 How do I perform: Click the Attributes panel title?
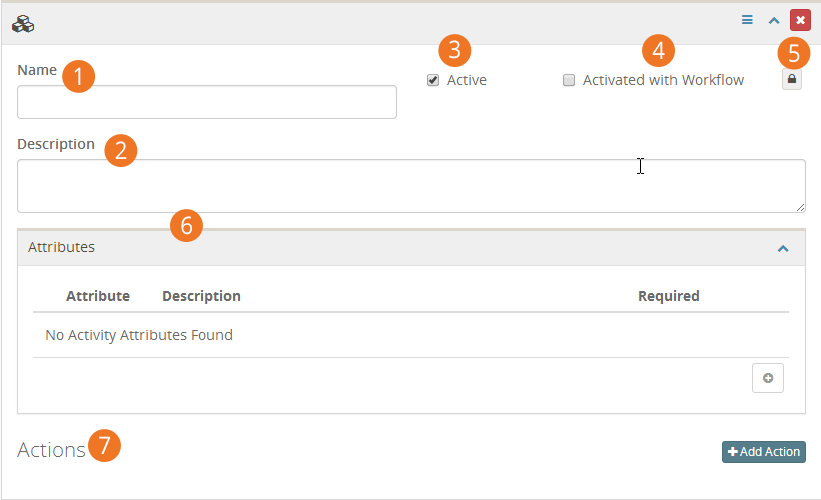point(61,247)
